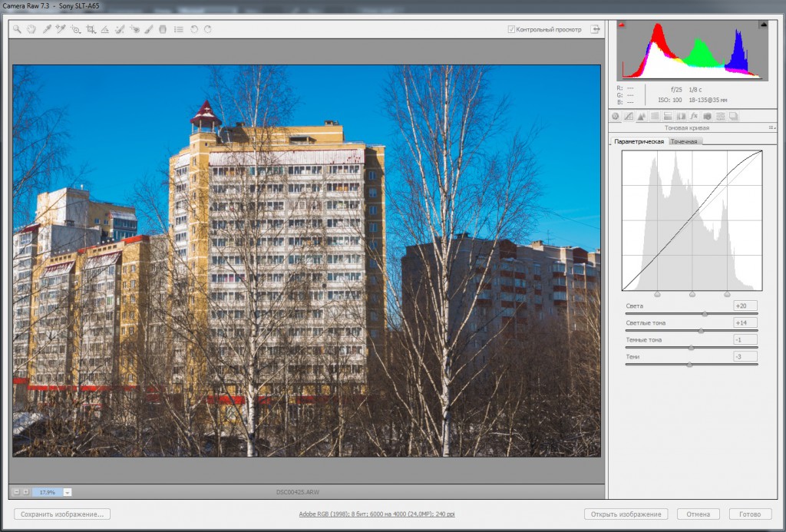Rotate image 90° counterclockwise
Screen dimensions: 786x532
click(194, 30)
